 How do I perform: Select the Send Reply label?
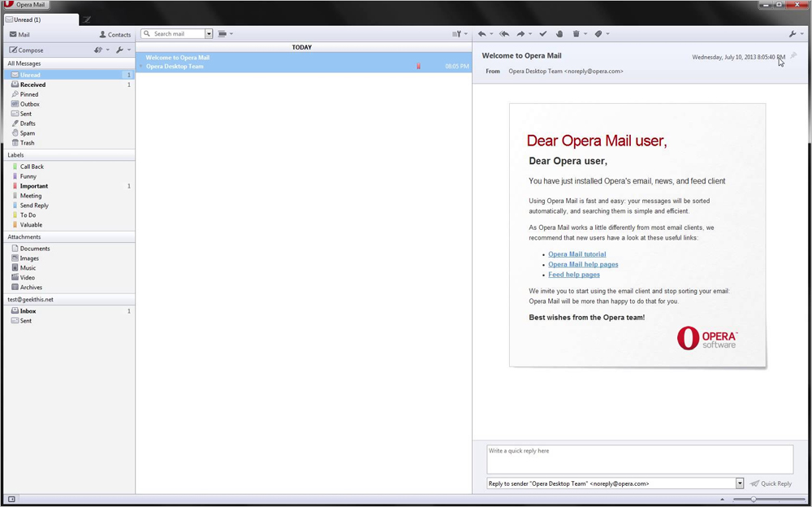point(69,206)
